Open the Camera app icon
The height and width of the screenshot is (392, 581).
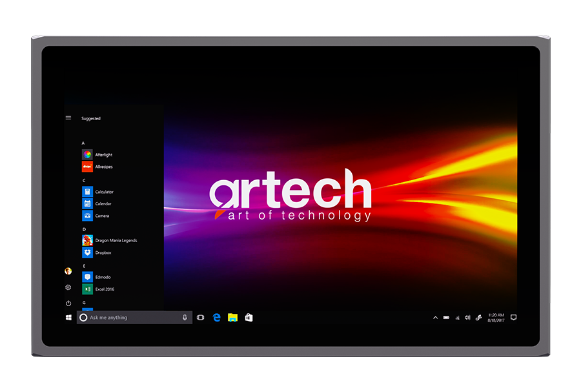pos(87,215)
